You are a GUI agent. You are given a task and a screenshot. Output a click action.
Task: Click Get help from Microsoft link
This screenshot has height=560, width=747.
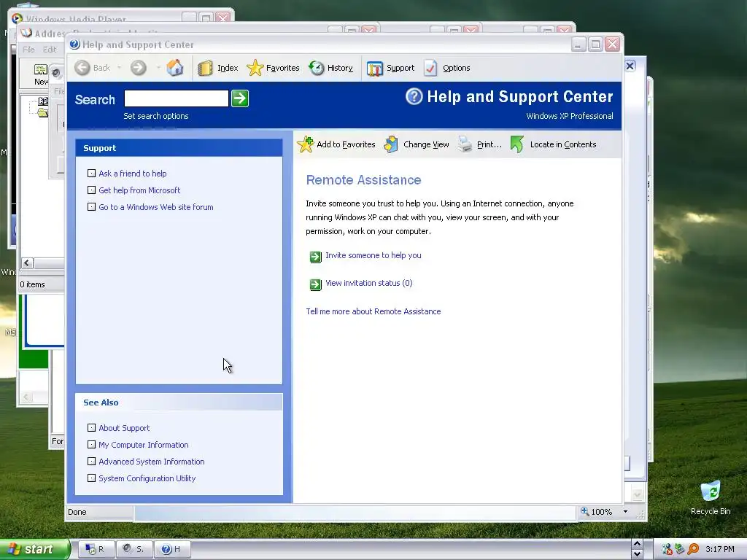139,190
